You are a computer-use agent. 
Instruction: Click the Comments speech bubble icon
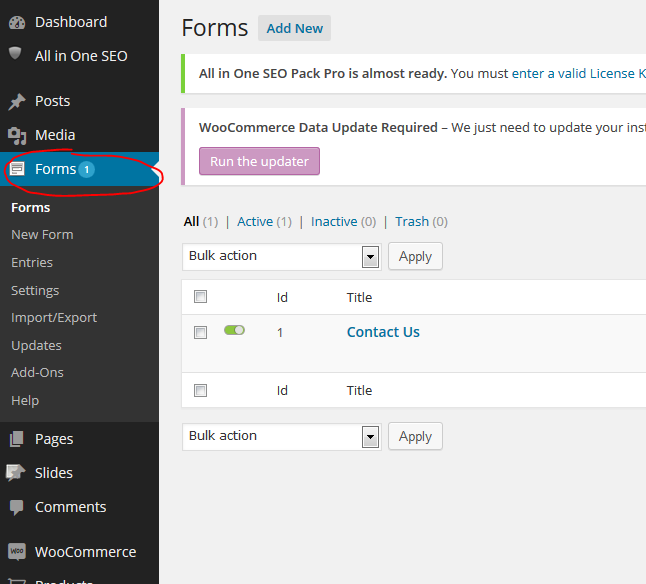click(x=17, y=507)
